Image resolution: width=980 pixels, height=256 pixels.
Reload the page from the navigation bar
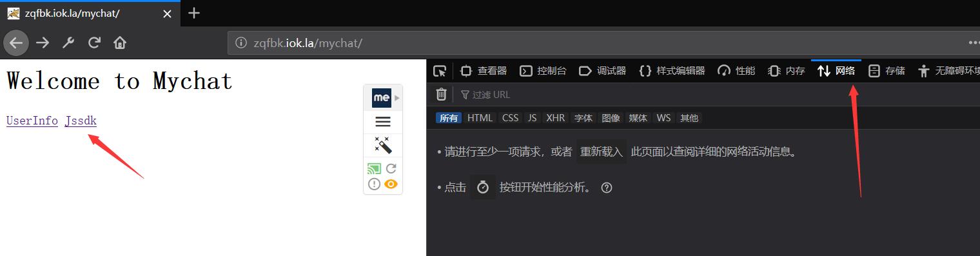[x=94, y=43]
